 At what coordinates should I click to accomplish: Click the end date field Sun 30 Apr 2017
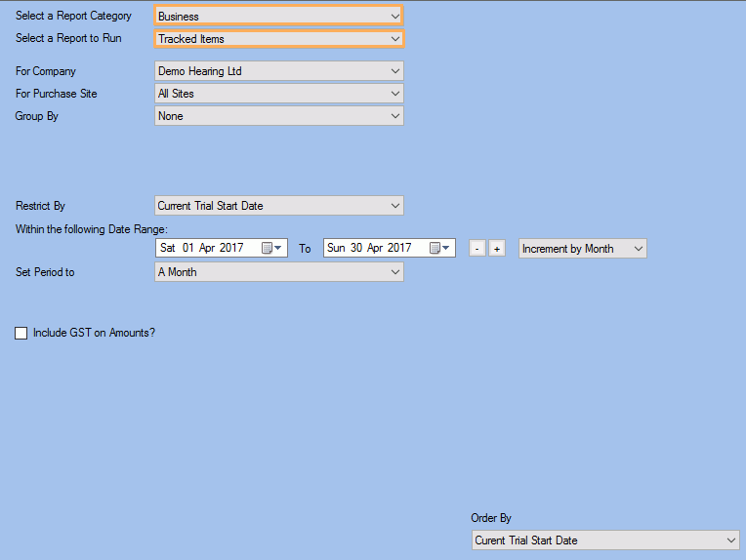click(x=390, y=248)
